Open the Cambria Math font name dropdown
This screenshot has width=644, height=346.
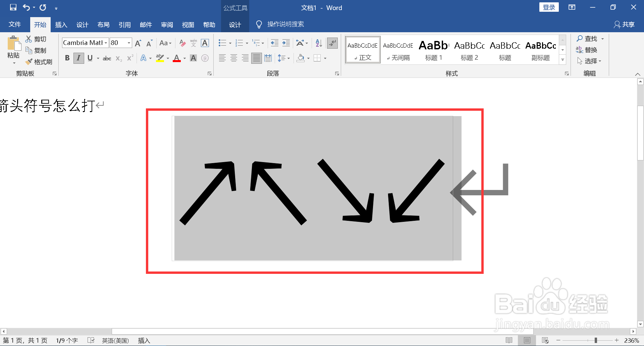[x=106, y=43]
